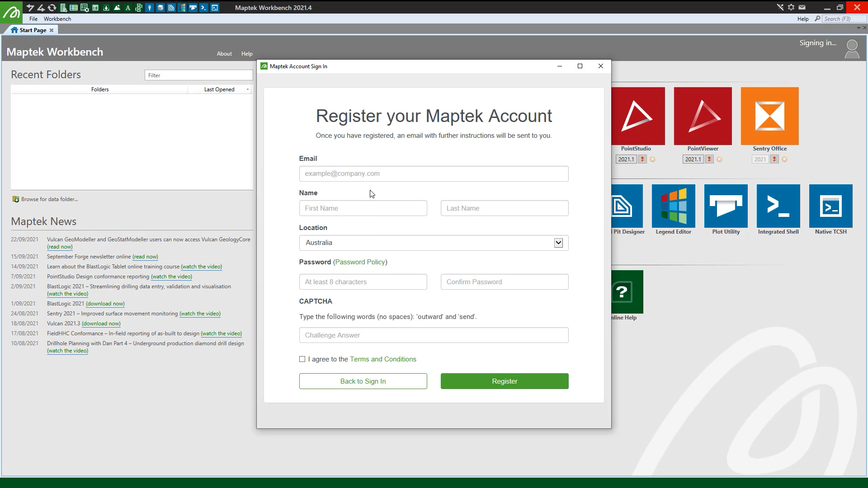Viewport: 868px width, 488px height.
Task: Click the First Name field
Action: (x=363, y=208)
